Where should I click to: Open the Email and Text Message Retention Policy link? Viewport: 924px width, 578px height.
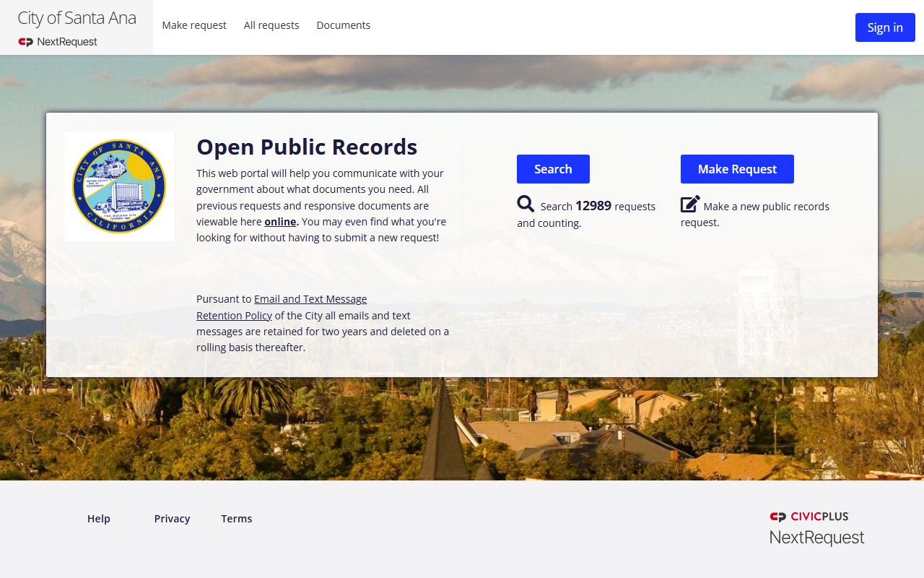(282, 307)
